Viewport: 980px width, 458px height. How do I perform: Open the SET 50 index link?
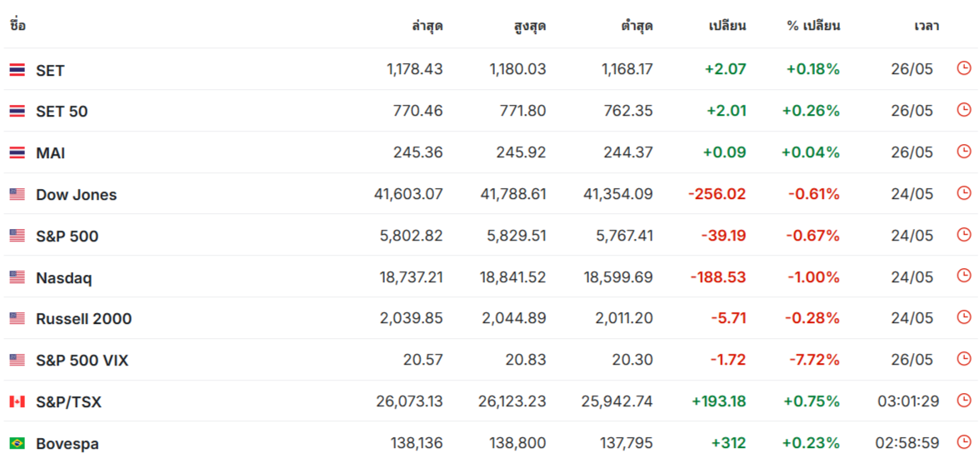[62, 112]
